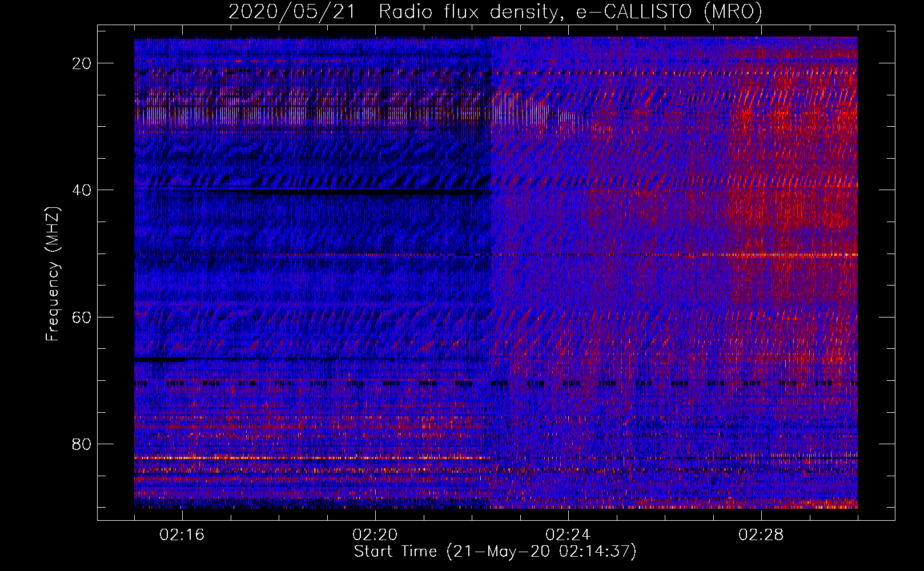Click the 02:20 time tick label
Viewport: 924px width, 571px height.
coord(375,535)
